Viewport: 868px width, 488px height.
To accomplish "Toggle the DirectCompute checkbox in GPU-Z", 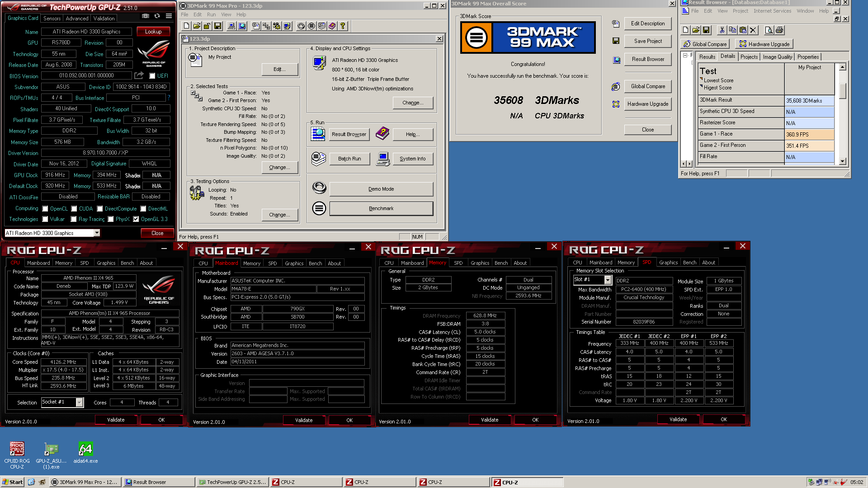I will (100, 209).
